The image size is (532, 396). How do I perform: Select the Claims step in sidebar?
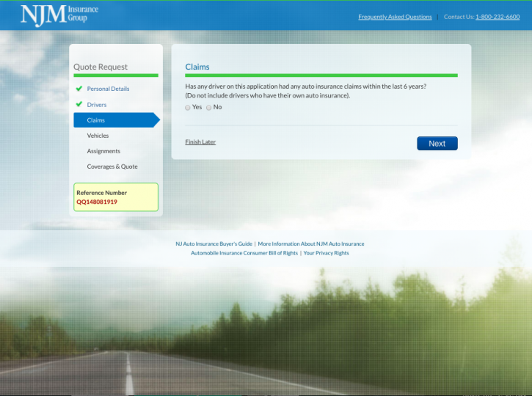[x=117, y=120]
